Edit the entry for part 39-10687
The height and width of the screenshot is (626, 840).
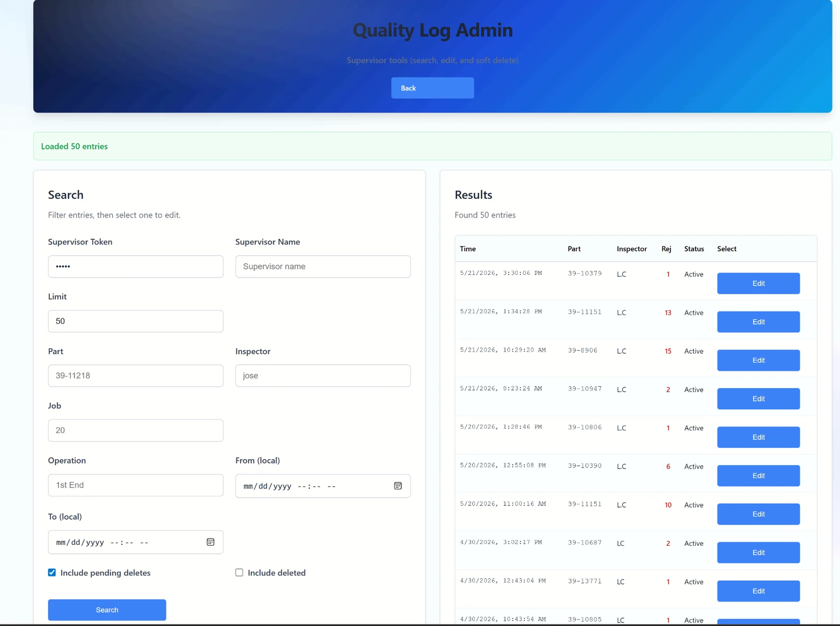(758, 552)
